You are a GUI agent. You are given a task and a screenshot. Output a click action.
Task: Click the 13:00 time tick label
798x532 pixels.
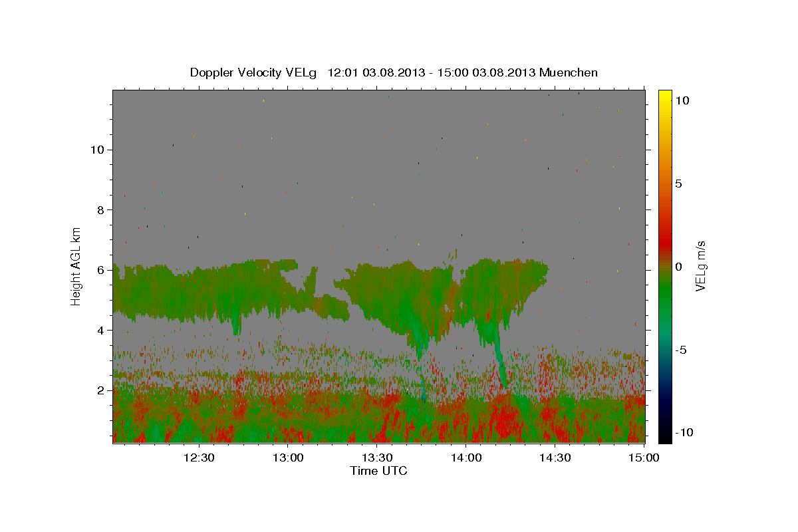point(288,458)
